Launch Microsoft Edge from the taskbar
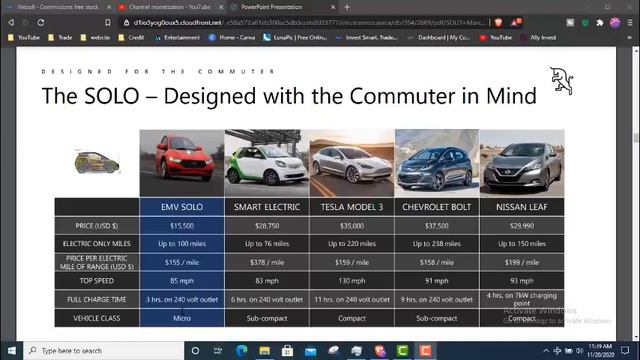 [242, 351]
